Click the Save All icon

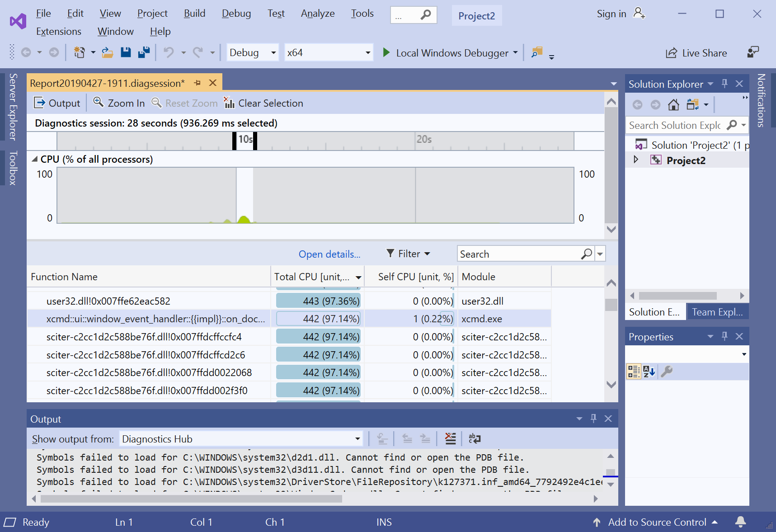tap(144, 52)
